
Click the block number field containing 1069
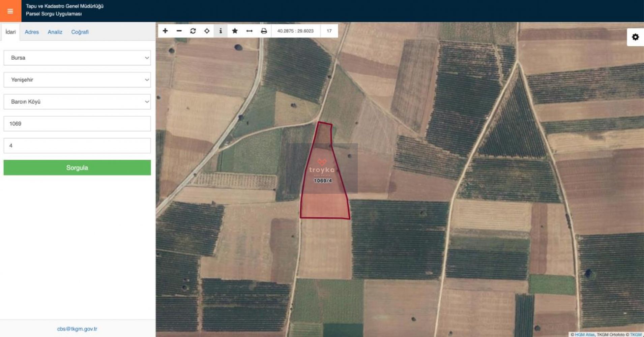[x=77, y=124]
